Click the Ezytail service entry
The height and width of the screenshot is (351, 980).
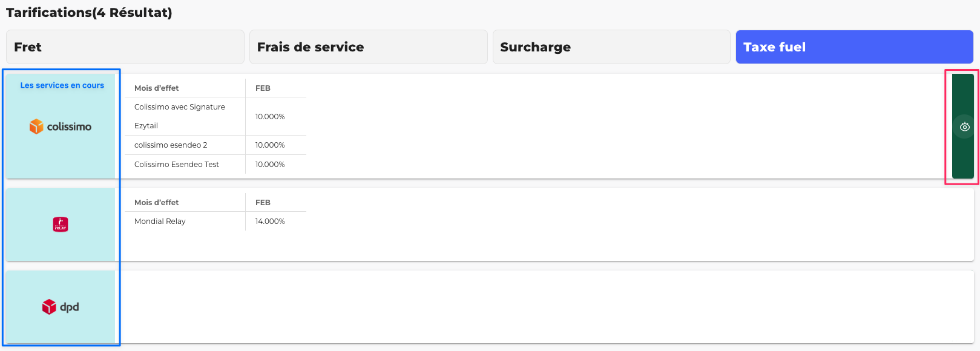[146, 126]
